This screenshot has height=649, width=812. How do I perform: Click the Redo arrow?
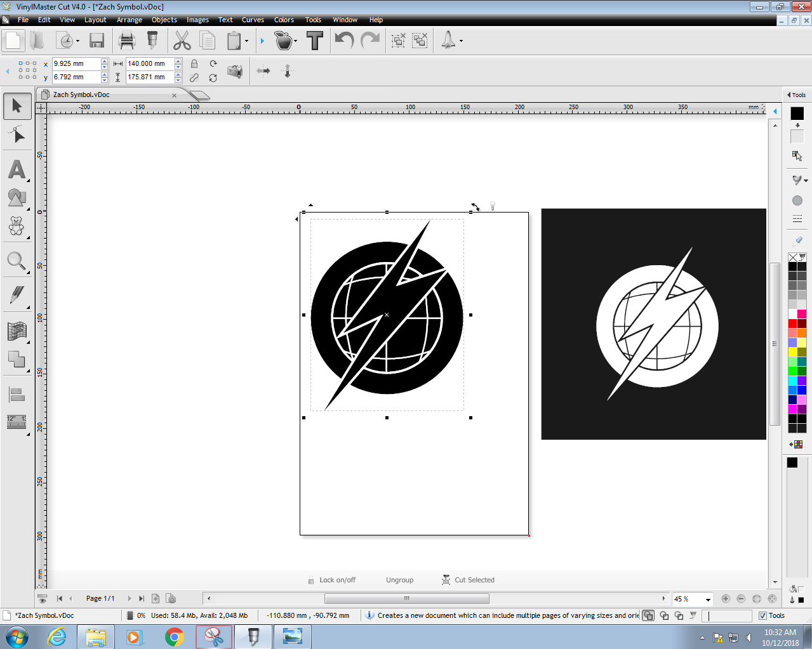[370, 41]
